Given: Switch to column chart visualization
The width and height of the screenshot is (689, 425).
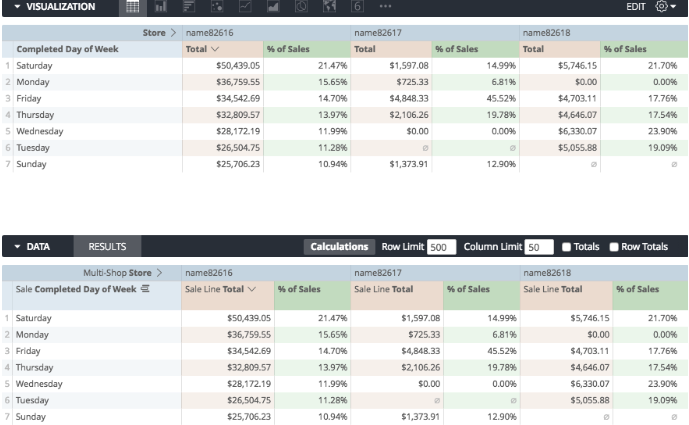Looking at the screenshot, I should click(x=161, y=7).
